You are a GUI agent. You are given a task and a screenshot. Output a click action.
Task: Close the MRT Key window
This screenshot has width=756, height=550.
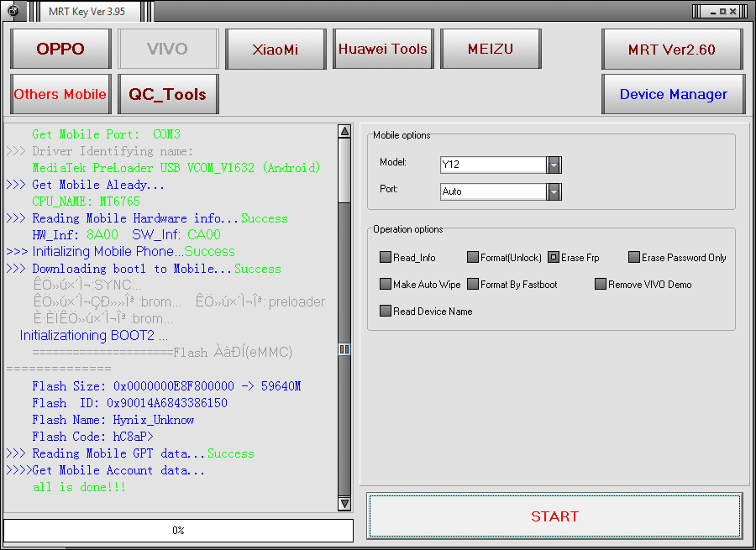click(x=732, y=12)
